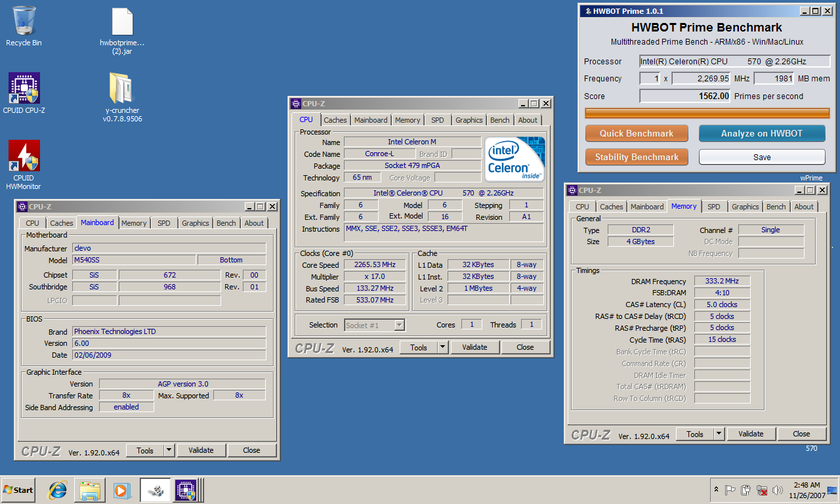Open the y-cruncher v0.7.8.9506 folder
Screen dimensions: 840x504
tap(122, 96)
